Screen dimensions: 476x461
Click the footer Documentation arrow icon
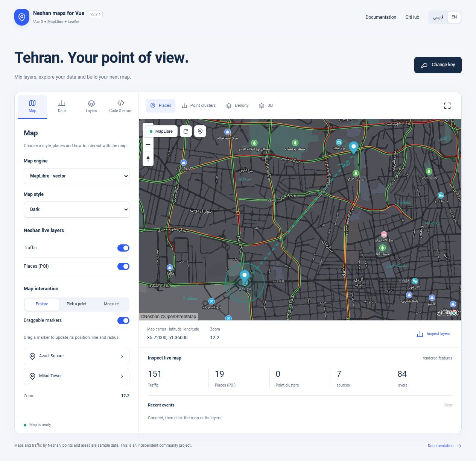(459, 446)
